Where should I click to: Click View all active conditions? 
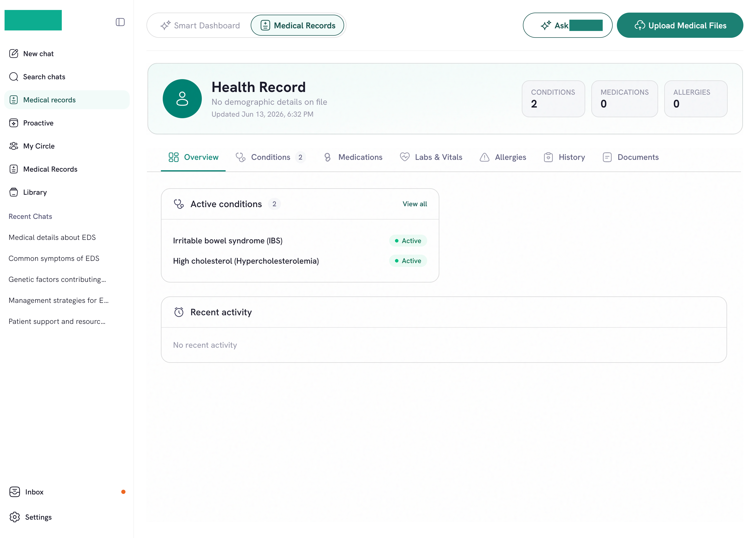(x=414, y=204)
